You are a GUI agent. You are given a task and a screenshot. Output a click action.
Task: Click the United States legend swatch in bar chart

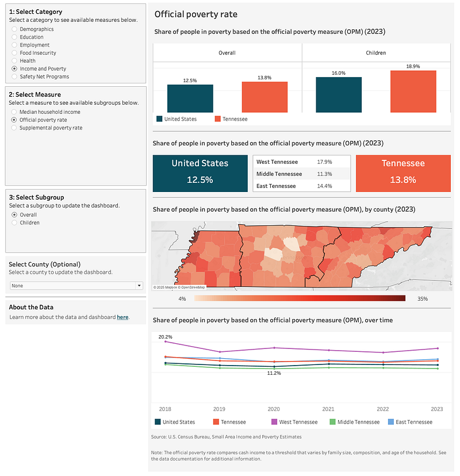[x=159, y=119]
